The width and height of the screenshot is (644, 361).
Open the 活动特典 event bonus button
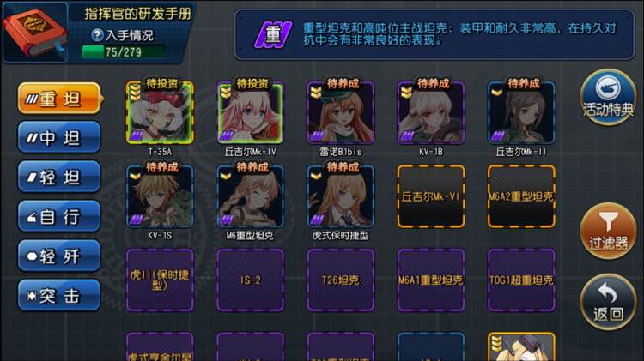(608, 97)
